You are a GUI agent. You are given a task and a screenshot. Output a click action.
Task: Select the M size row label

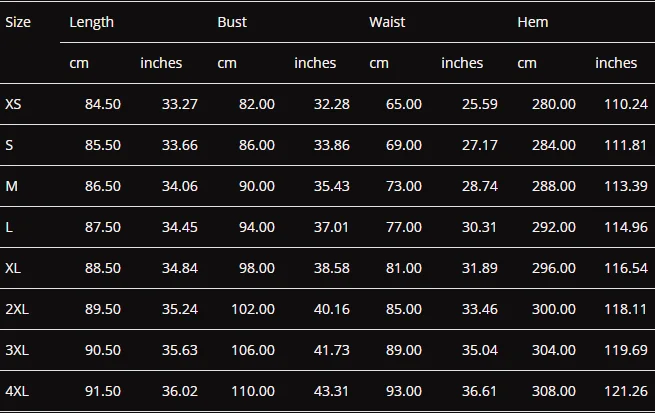click(12, 186)
